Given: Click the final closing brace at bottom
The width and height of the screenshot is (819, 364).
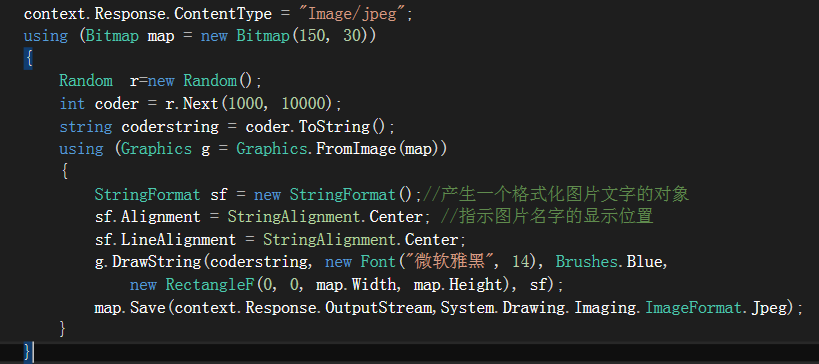Looking at the screenshot, I should click(x=28, y=353).
